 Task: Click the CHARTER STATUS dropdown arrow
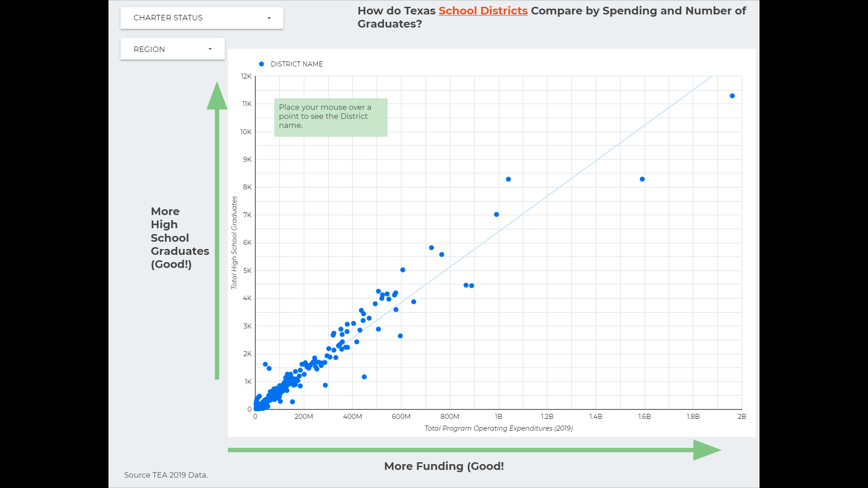click(269, 18)
